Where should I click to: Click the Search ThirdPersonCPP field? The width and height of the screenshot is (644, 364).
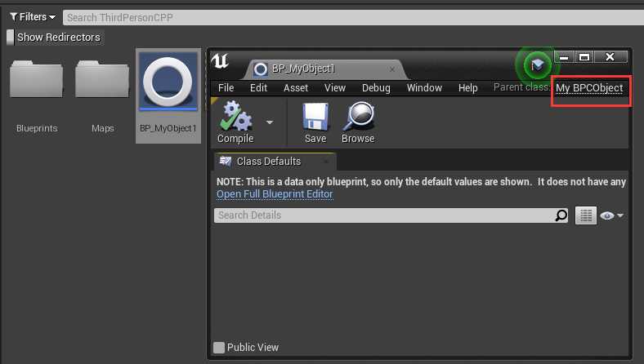pos(353,18)
